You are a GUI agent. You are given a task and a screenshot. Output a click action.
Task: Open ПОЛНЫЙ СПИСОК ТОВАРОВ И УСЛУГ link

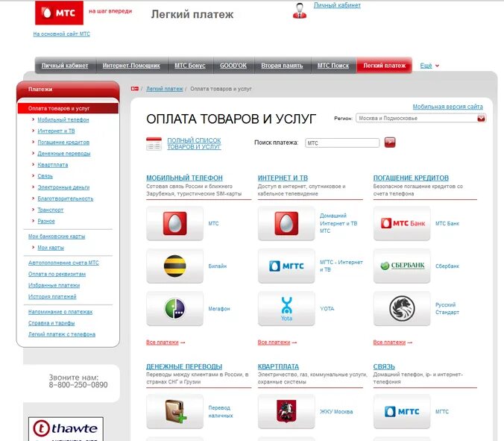click(x=194, y=143)
